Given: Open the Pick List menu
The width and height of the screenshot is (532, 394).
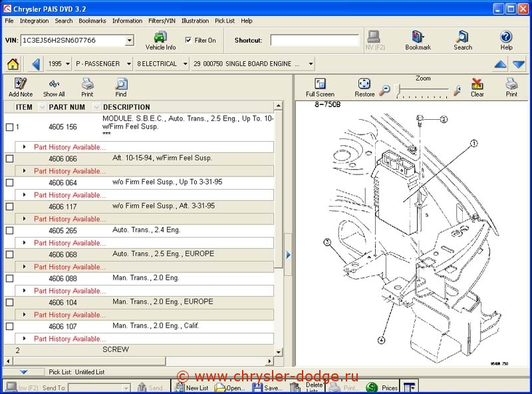Looking at the screenshot, I should [x=225, y=21].
